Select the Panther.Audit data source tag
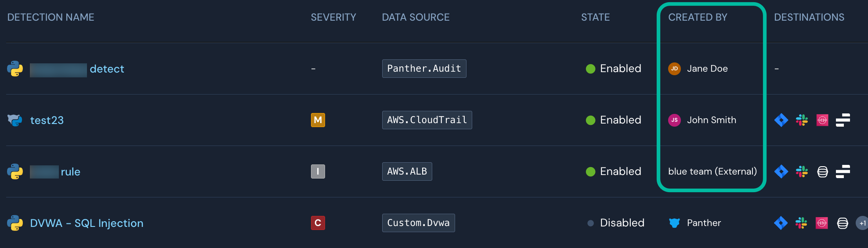The image size is (868, 248). [424, 69]
